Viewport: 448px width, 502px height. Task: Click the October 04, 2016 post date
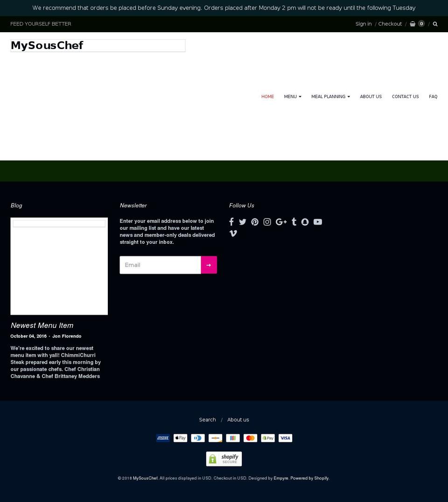pos(28,336)
